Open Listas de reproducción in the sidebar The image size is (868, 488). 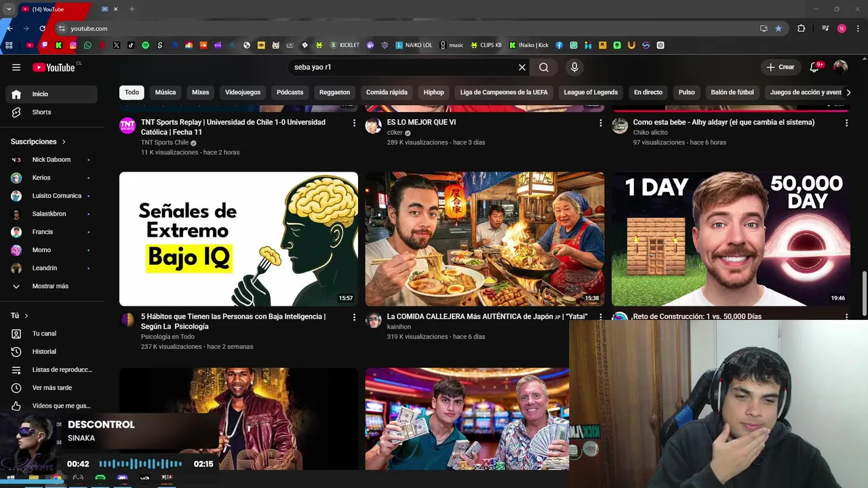pyautogui.click(x=52, y=370)
